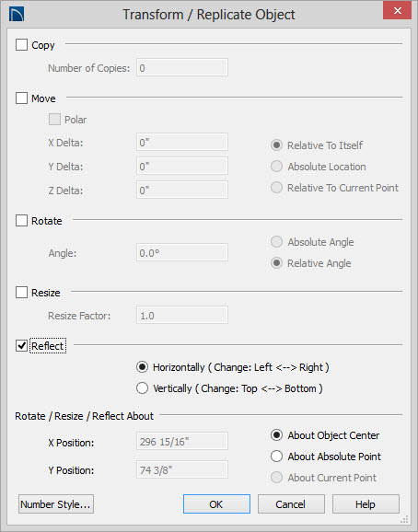Image resolution: width=418 pixels, height=532 pixels.
Task: Select Horizontally (Left <--> Right) reflection
Action: click(x=142, y=367)
